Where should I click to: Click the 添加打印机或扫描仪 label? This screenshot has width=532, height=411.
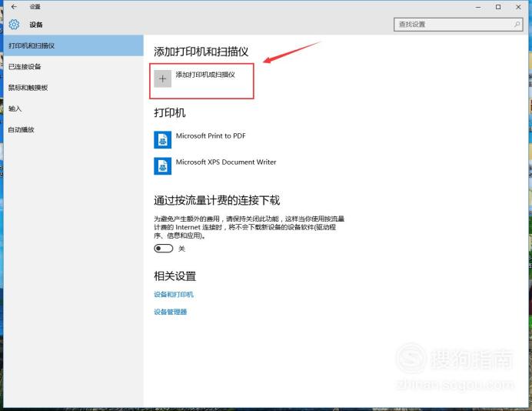point(205,75)
